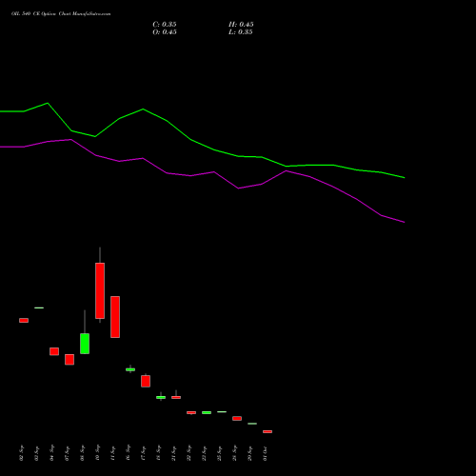476x476 pixels.
Task: Click the closing value 'C: 0.35'
Action: [165, 25]
